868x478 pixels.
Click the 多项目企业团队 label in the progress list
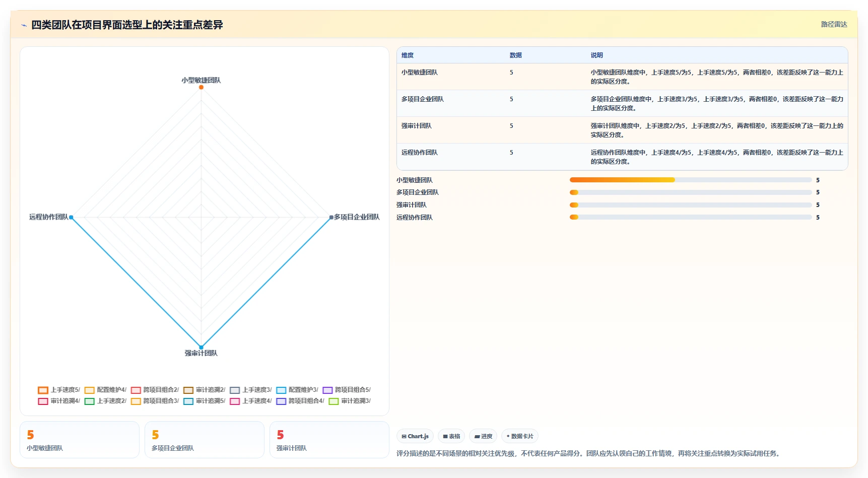[418, 192]
